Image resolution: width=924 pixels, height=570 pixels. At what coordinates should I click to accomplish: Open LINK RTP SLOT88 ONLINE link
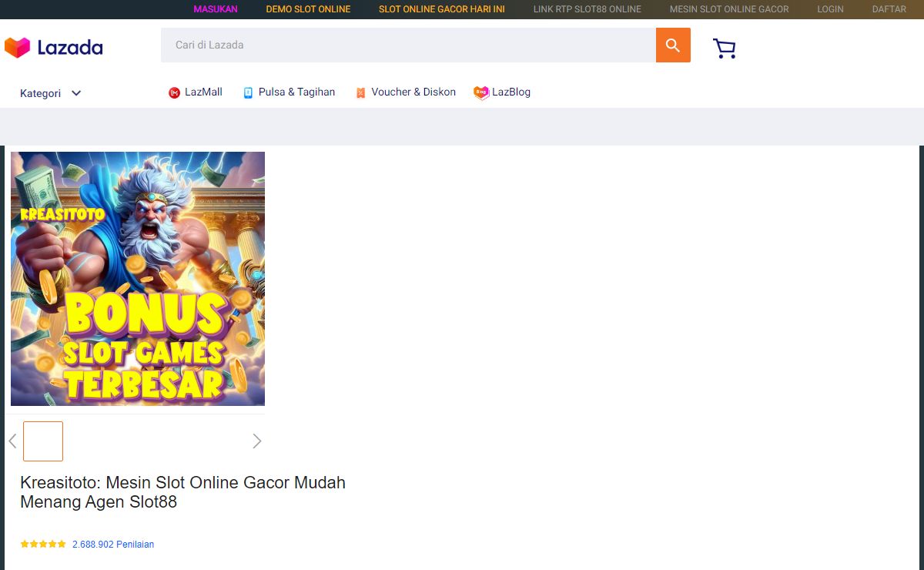pos(588,9)
